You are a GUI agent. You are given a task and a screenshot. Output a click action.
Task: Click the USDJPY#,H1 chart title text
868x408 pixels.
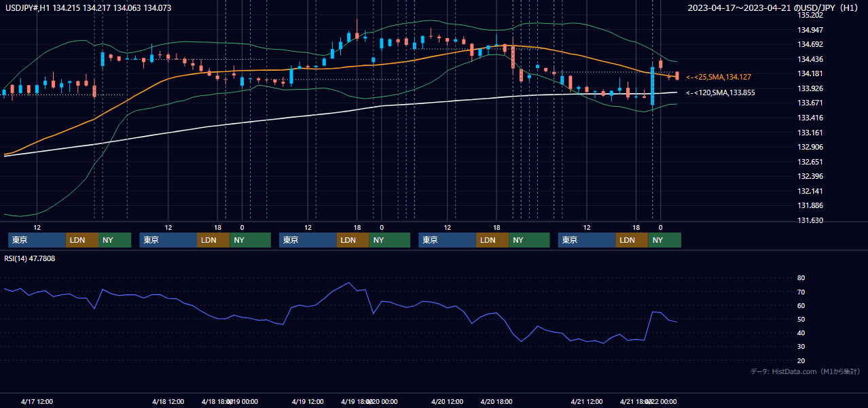click(88, 8)
